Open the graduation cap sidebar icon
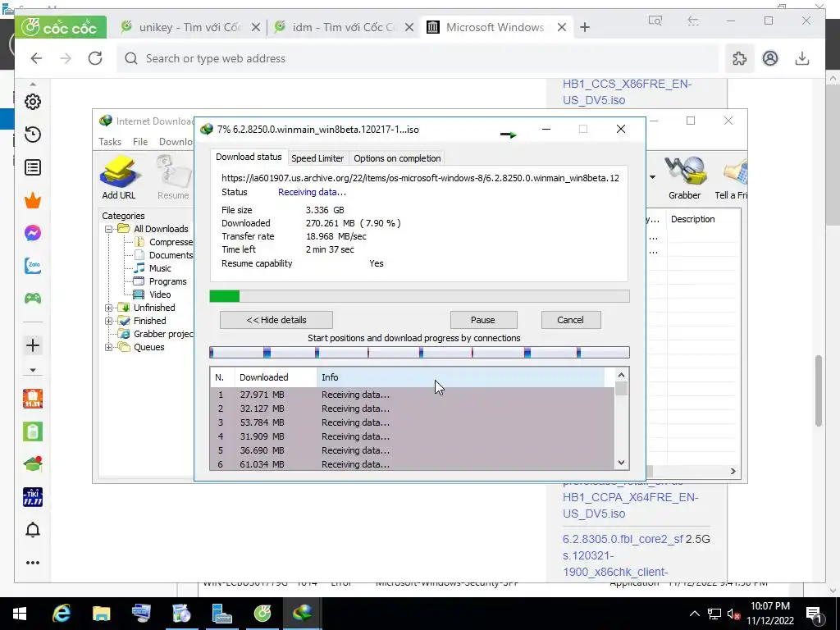840x630 pixels. 33,464
